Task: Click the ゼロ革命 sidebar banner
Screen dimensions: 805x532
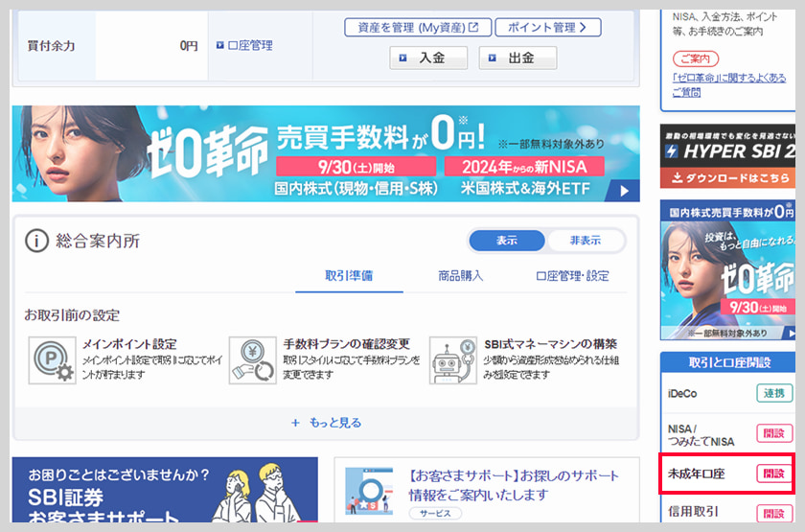Action: 728,270
